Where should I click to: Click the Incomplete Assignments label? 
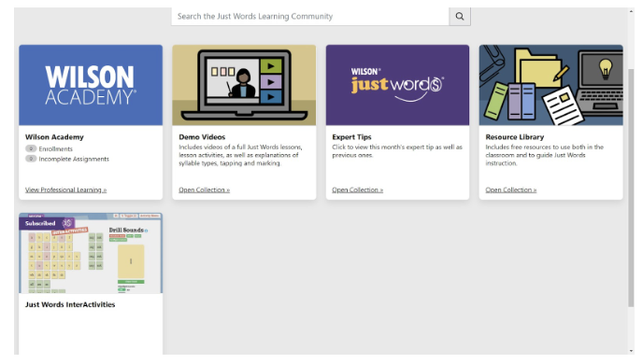pyautogui.click(x=74, y=159)
